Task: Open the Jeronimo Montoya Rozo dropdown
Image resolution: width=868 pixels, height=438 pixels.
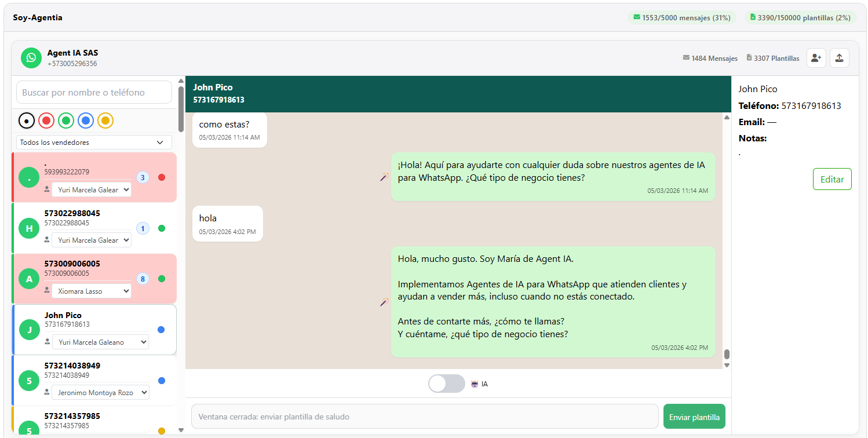Action: coord(100,393)
